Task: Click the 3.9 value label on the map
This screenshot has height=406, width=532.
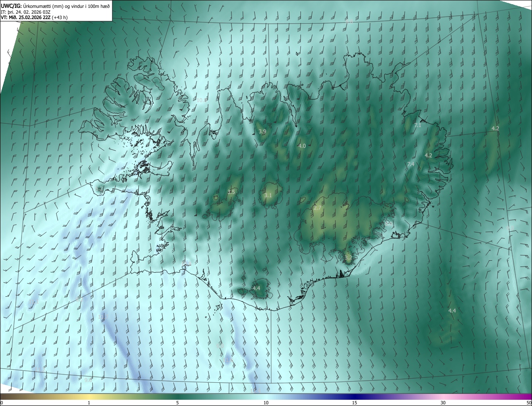Action: tap(262, 131)
